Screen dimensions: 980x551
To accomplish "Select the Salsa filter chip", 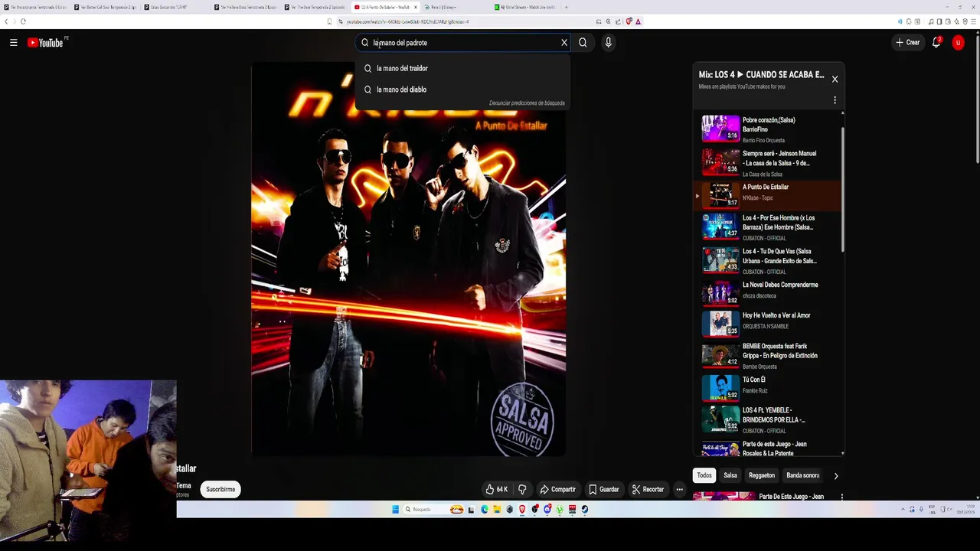I will click(x=730, y=475).
